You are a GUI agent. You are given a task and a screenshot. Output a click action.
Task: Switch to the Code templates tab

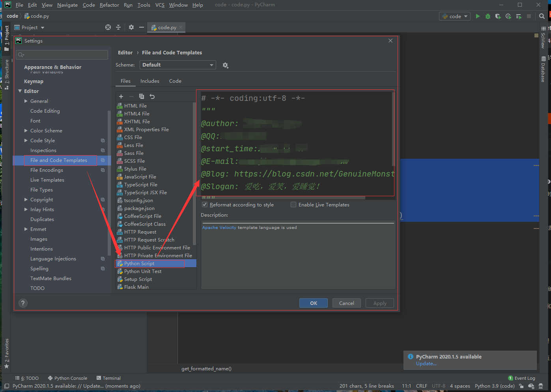pyautogui.click(x=175, y=81)
